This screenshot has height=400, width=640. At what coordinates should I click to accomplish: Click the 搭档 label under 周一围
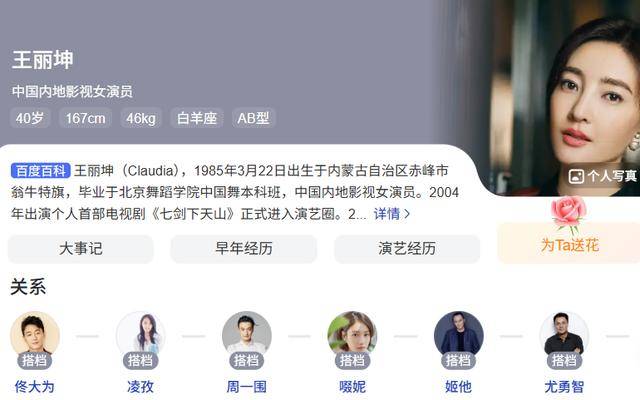[247, 360]
